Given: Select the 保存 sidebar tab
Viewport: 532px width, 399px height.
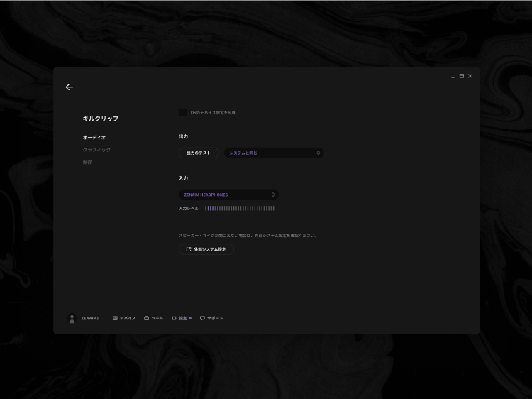Looking at the screenshot, I should (x=87, y=162).
